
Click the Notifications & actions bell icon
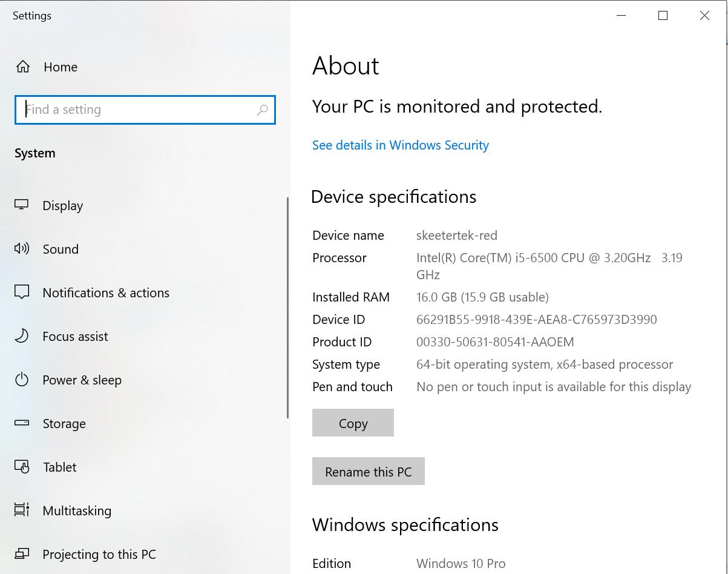click(x=21, y=292)
